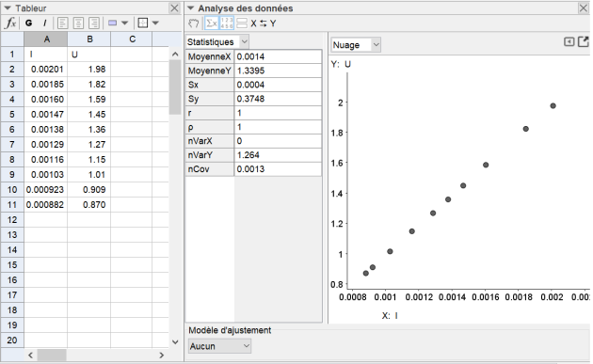Toggle the data table 123 button
The width and height of the screenshot is (593, 364).
[x=227, y=24]
